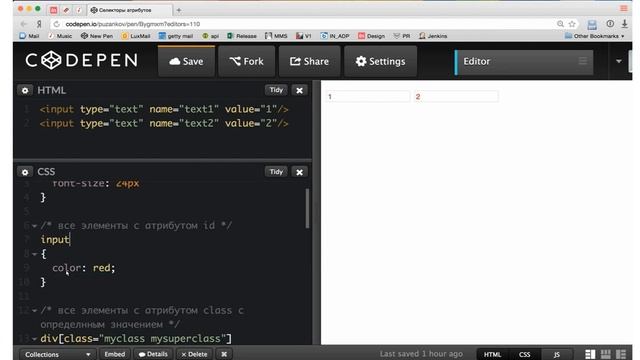Collapse the CSS comment fold at line 6

[x=35, y=226]
